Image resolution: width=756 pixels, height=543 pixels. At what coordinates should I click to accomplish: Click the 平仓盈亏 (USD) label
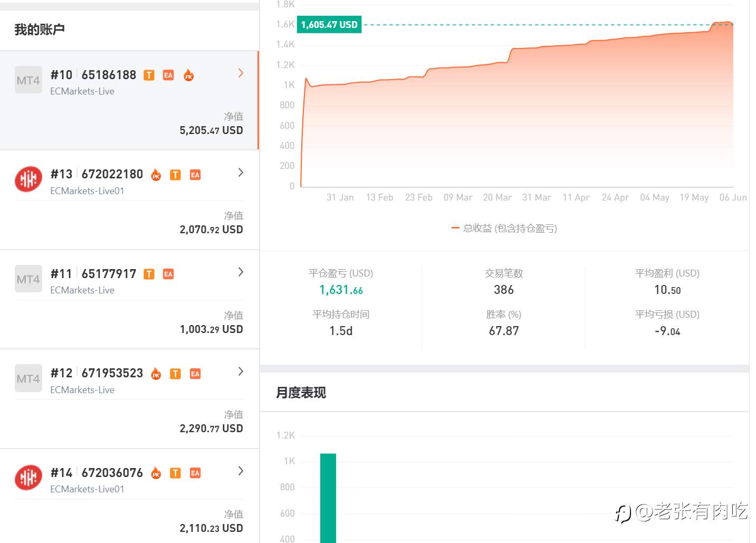point(341,273)
